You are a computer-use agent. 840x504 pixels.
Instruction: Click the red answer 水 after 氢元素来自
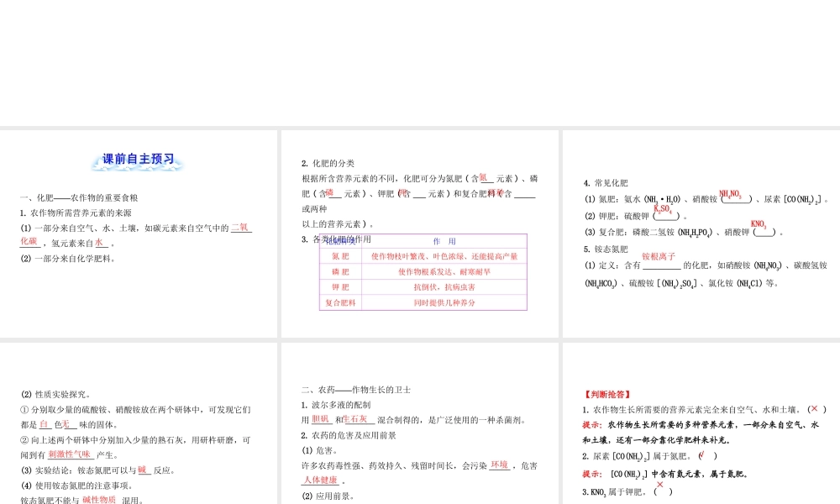point(100,243)
